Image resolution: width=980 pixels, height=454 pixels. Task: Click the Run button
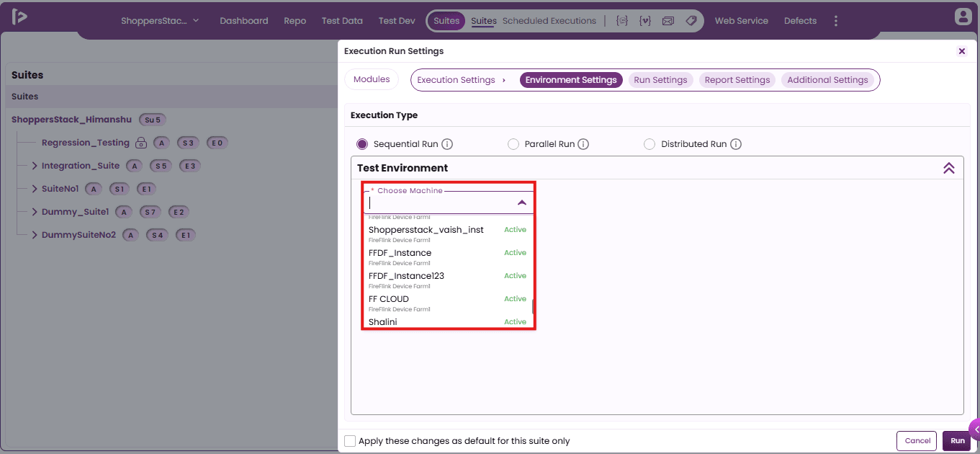click(957, 441)
